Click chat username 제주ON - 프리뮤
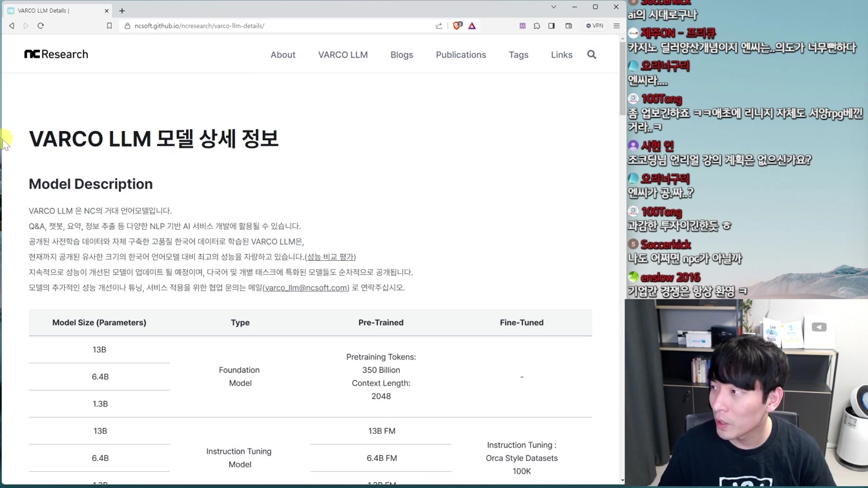The image size is (868, 488). coord(678,33)
